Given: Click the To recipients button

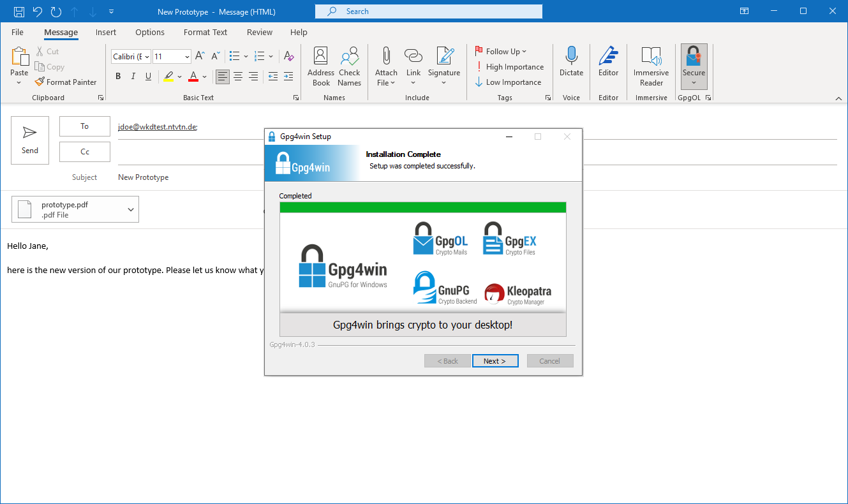Looking at the screenshot, I should [x=85, y=126].
